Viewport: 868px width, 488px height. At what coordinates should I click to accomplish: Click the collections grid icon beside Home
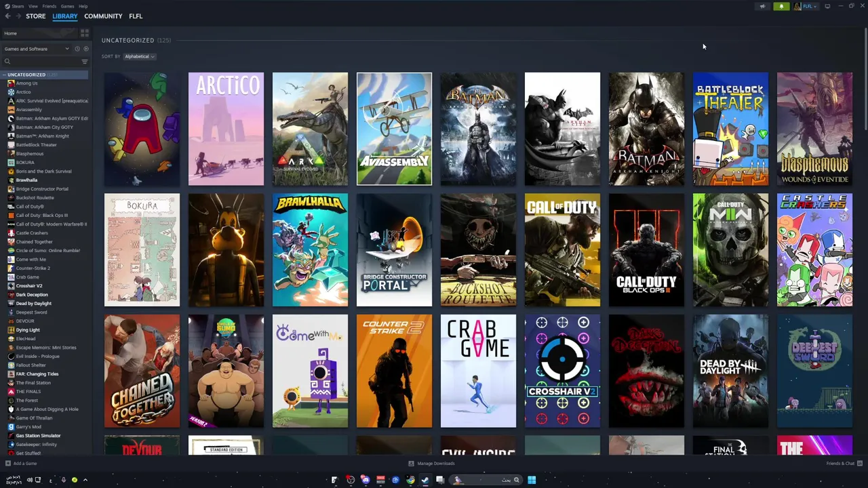[x=85, y=33]
